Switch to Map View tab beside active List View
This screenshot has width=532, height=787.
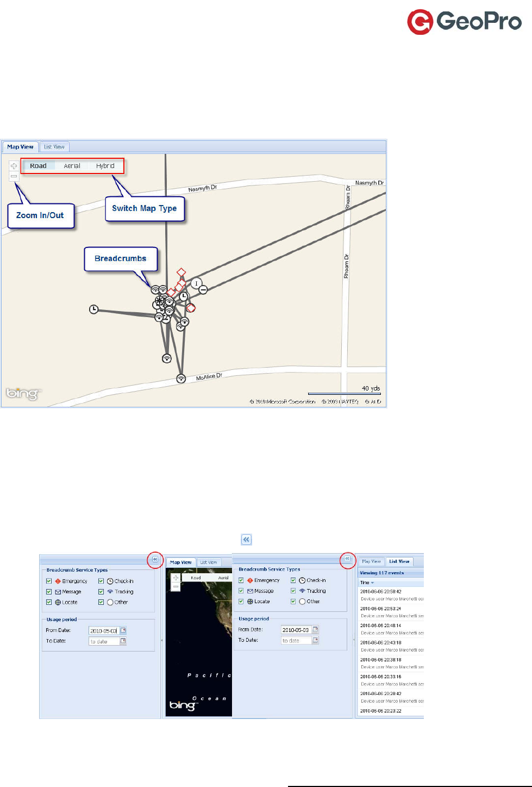[372, 561]
